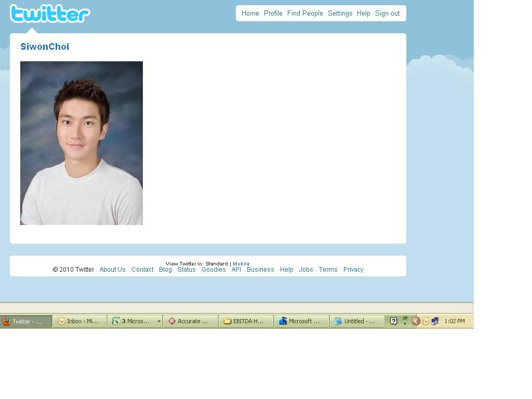
Task: Switch to Mobile view of Twitter
Action: coord(241,263)
